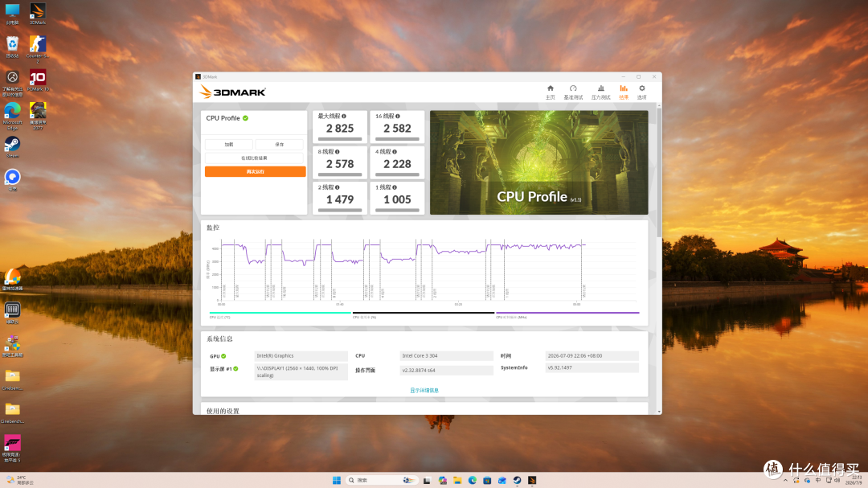Toggle the green CPU temperature legend line
This screenshot has width=868, height=488.
point(280,313)
